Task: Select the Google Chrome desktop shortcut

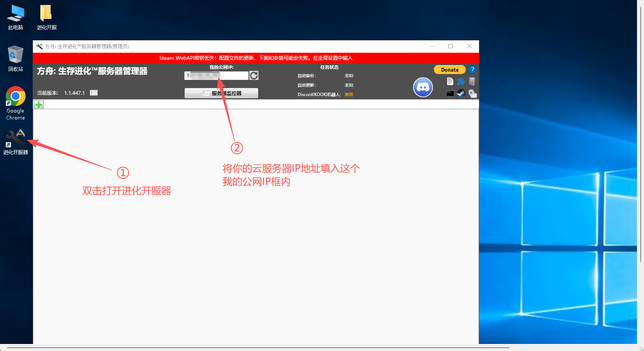Action: tap(16, 103)
